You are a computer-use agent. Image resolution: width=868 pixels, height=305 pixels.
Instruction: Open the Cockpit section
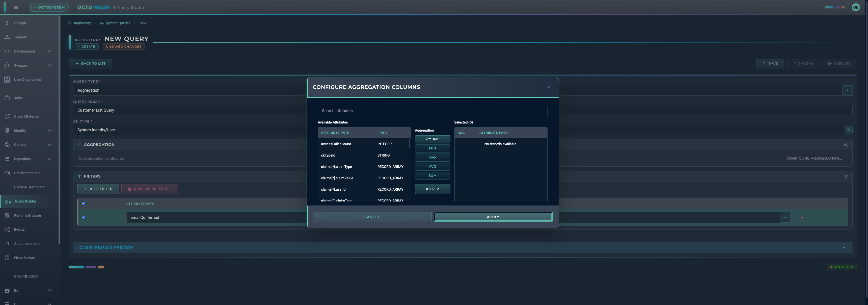(x=19, y=23)
